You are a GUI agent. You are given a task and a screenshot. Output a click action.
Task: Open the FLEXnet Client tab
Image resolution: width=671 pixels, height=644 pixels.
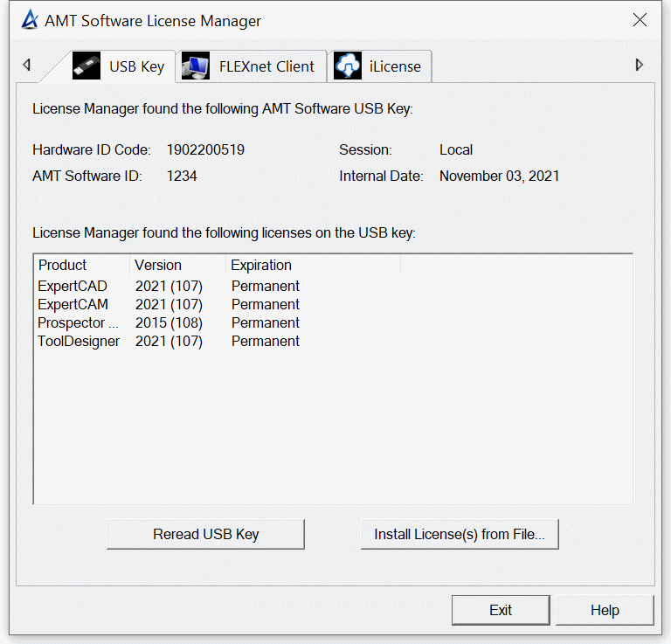[x=252, y=66]
